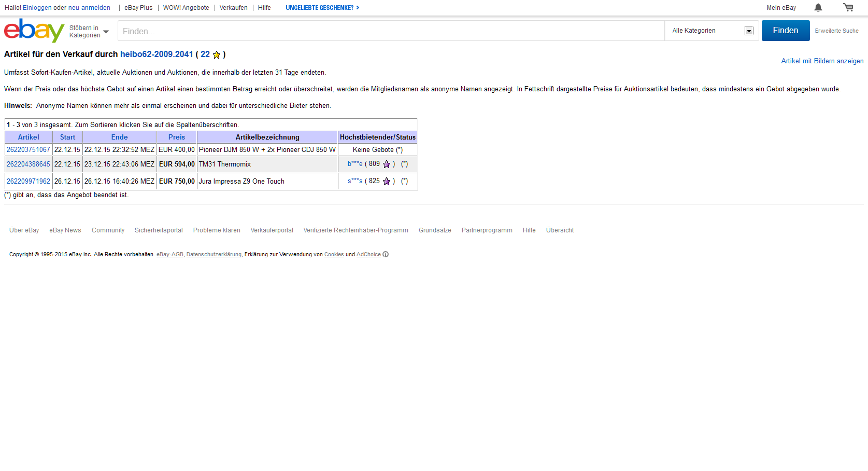Click the Einloggen link

37,8
